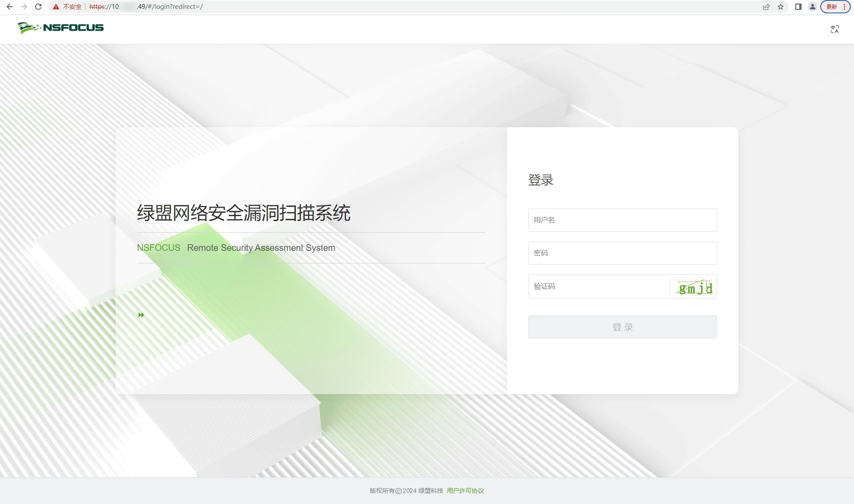Click the share page icon

766,7
